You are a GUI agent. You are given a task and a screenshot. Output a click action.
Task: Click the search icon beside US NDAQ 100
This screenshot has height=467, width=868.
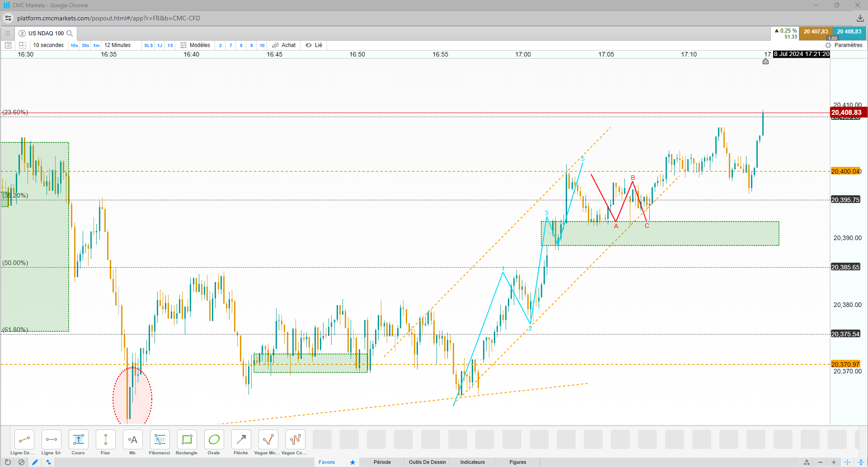pos(70,33)
